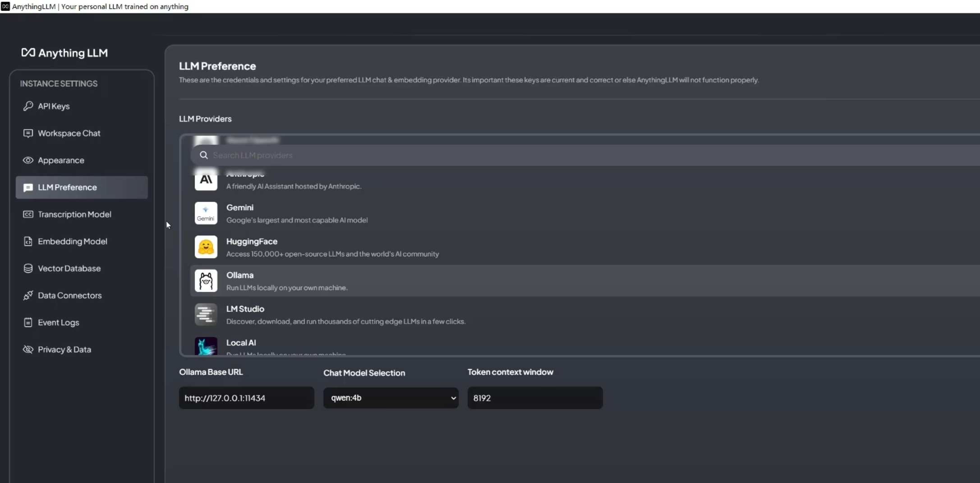
Task: Click the Ollama Base URL field
Action: pos(247,398)
